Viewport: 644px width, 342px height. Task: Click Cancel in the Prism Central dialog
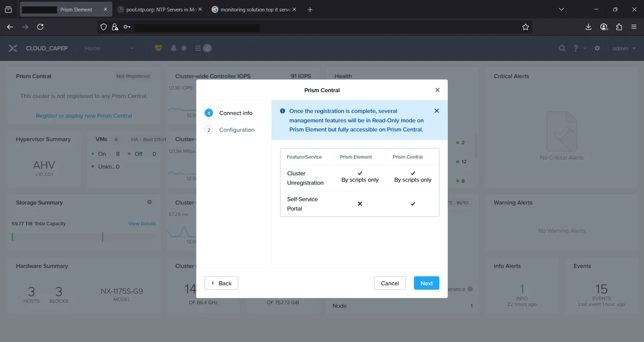[390, 283]
